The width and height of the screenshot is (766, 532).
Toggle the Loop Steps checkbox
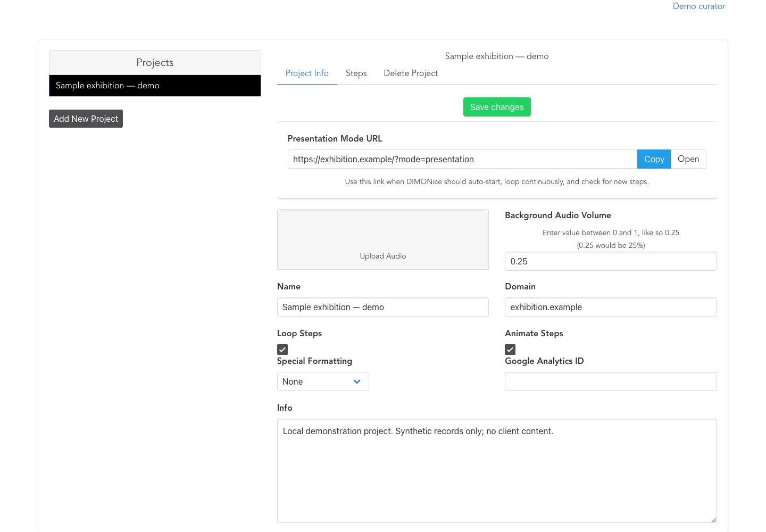click(282, 350)
